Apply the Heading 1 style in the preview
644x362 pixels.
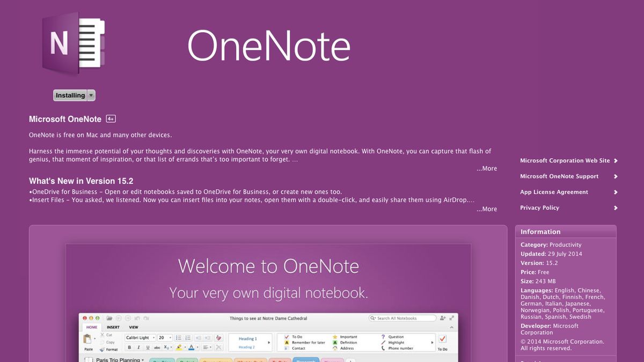pyautogui.click(x=247, y=339)
